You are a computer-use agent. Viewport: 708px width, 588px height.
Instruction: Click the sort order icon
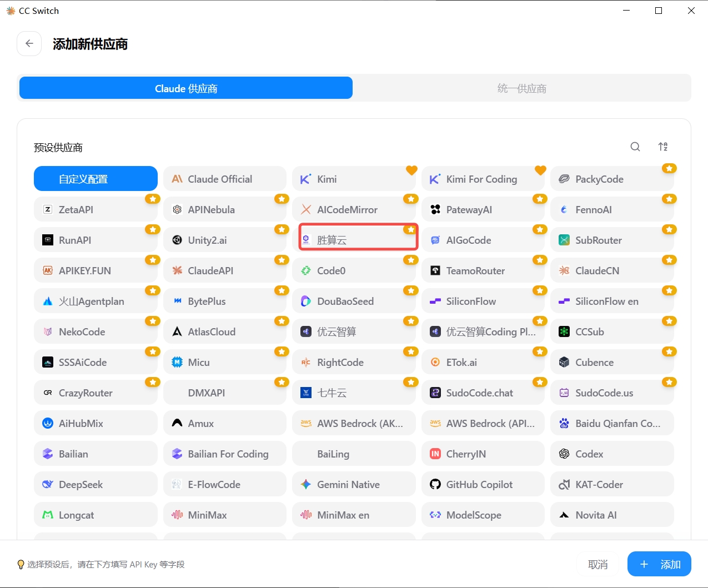tap(663, 147)
